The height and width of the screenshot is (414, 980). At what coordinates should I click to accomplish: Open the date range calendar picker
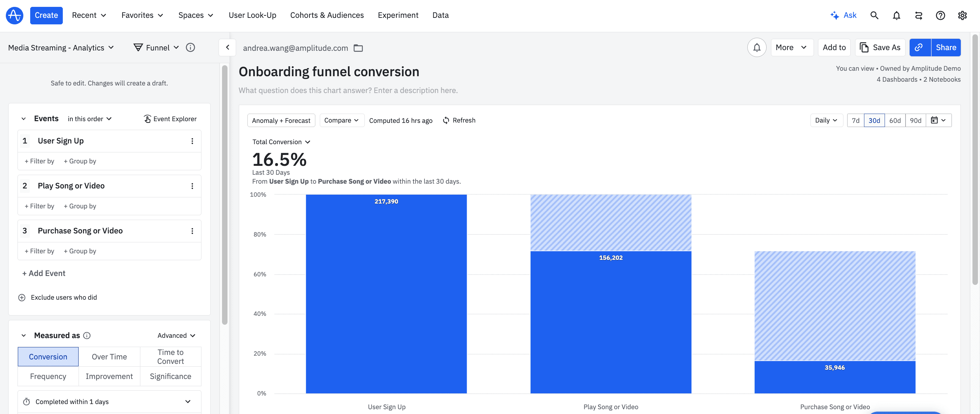(938, 120)
